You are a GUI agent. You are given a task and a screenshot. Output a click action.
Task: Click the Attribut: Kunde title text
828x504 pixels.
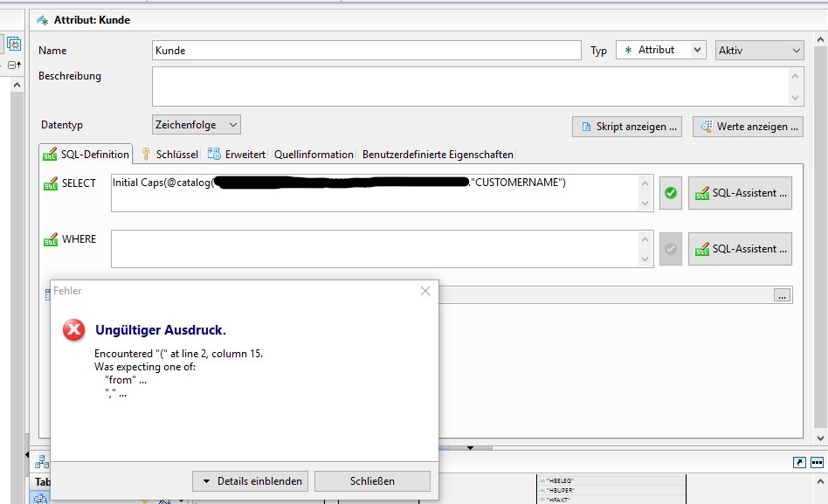click(92, 20)
